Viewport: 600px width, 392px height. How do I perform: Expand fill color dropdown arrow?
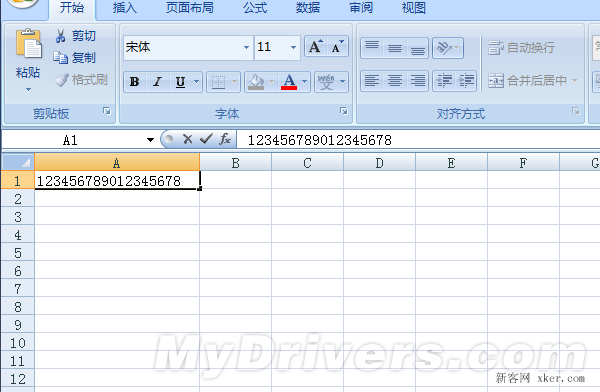272,82
